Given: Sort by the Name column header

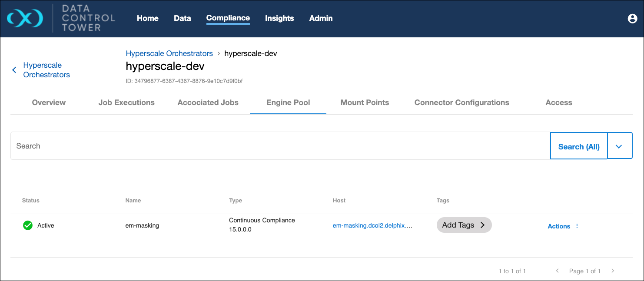Looking at the screenshot, I should click(x=133, y=201).
